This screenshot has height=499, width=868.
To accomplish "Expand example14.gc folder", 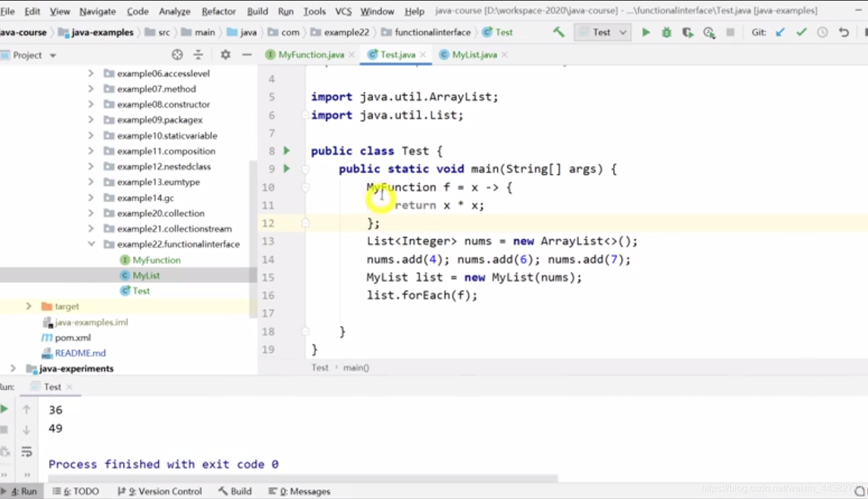I will click(91, 198).
